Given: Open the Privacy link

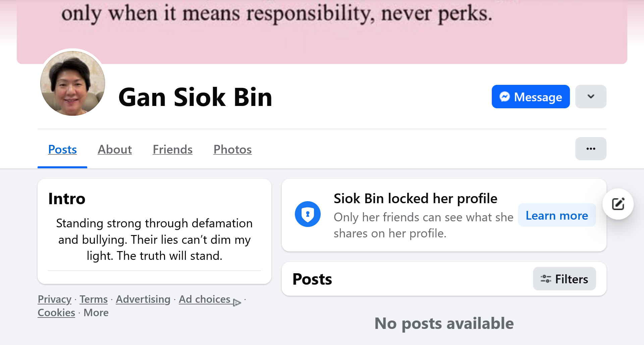Looking at the screenshot, I should click(x=54, y=299).
